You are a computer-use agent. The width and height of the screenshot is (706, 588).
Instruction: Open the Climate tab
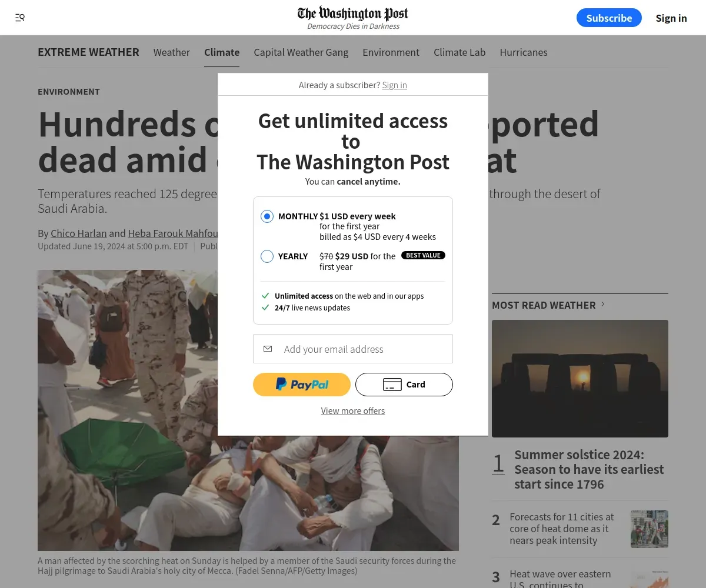(x=222, y=52)
